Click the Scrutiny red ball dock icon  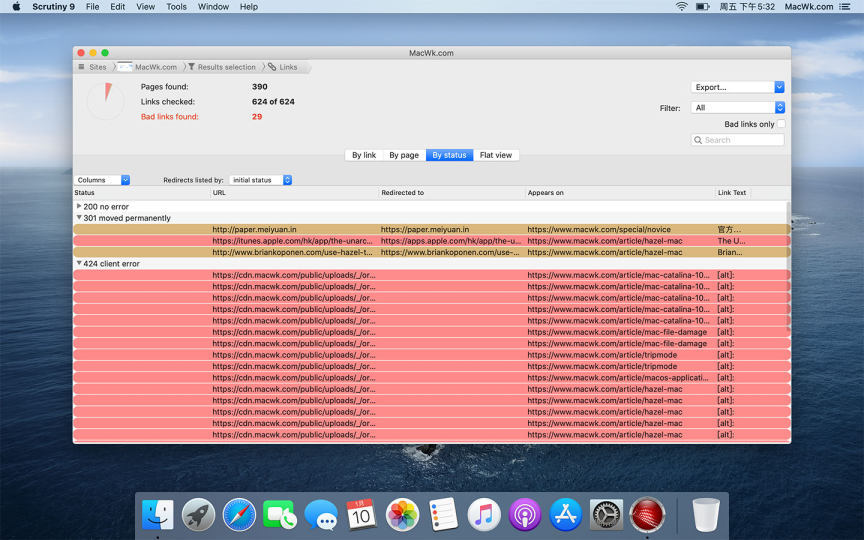click(x=647, y=515)
